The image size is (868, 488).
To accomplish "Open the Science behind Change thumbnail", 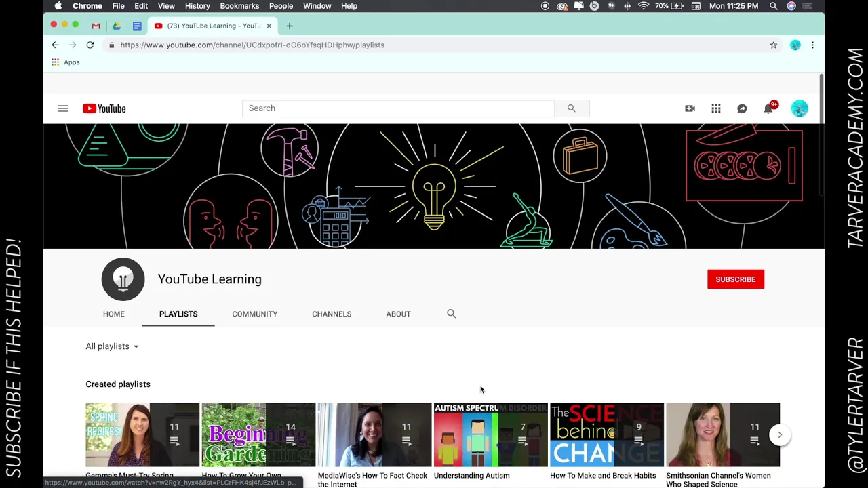I will [x=607, y=435].
